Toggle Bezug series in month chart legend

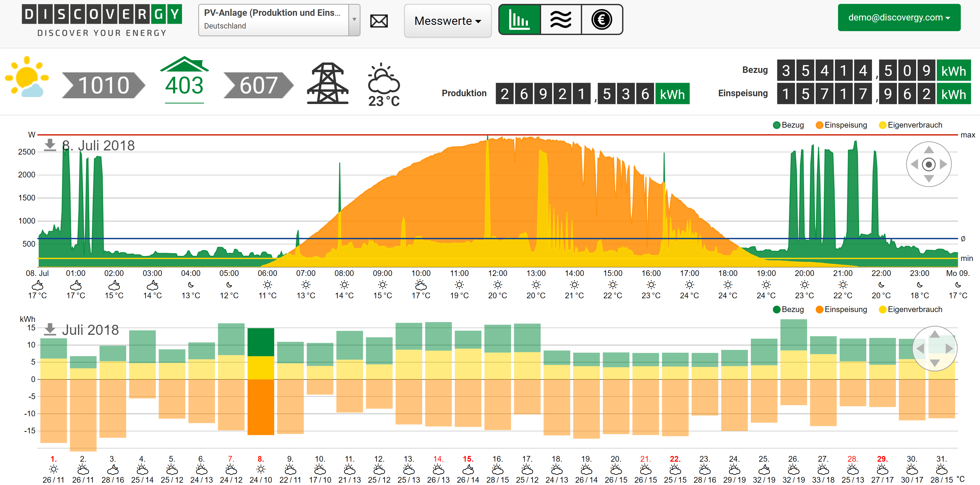[x=789, y=309]
